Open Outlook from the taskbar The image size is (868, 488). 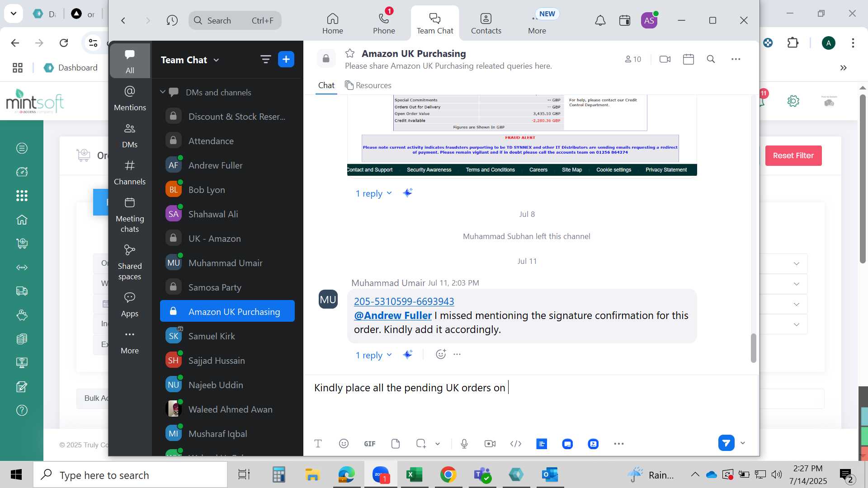pyautogui.click(x=550, y=474)
